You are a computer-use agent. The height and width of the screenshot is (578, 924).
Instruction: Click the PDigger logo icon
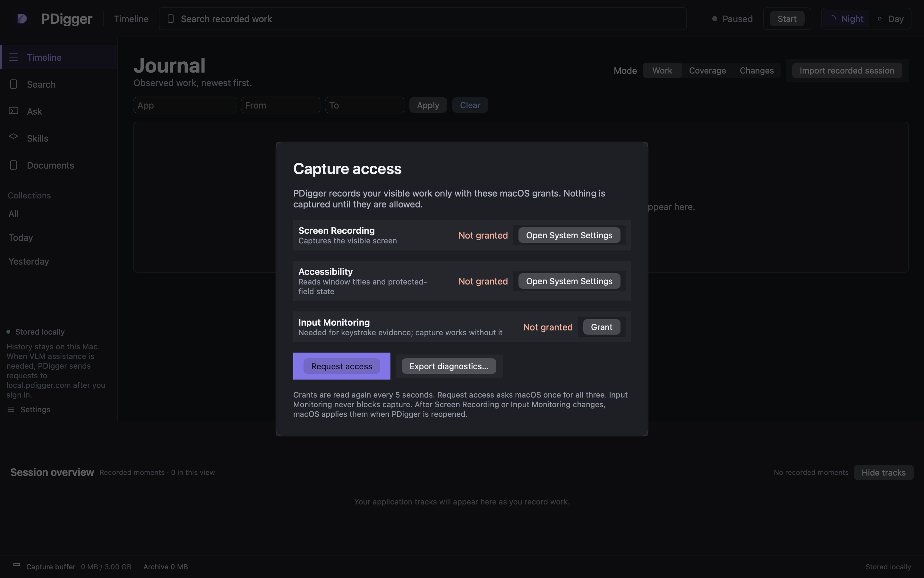pyautogui.click(x=22, y=18)
